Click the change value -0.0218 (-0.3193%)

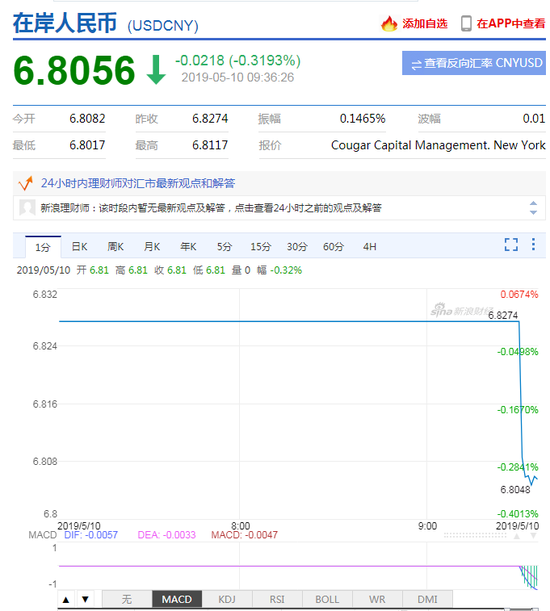tap(238, 61)
